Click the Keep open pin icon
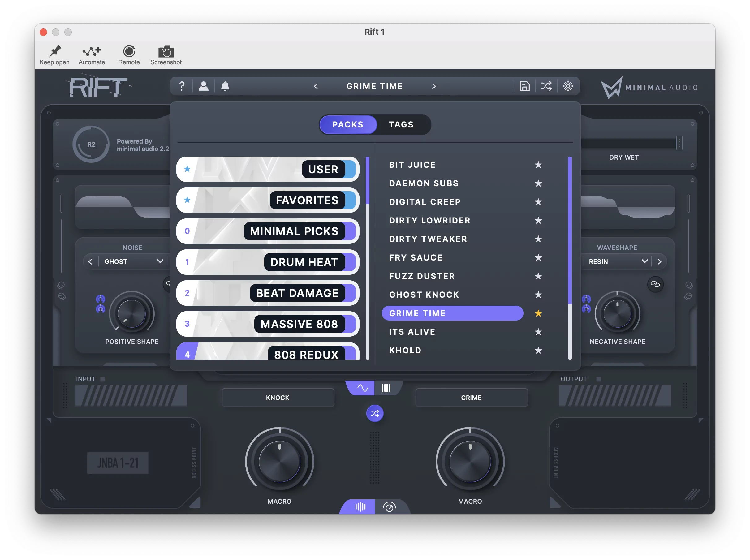750x560 pixels. point(54,51)
